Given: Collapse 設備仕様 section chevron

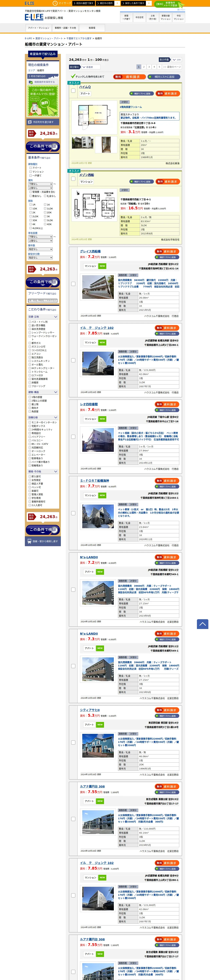Looking at the screenshot, I should tap(56, 417).
